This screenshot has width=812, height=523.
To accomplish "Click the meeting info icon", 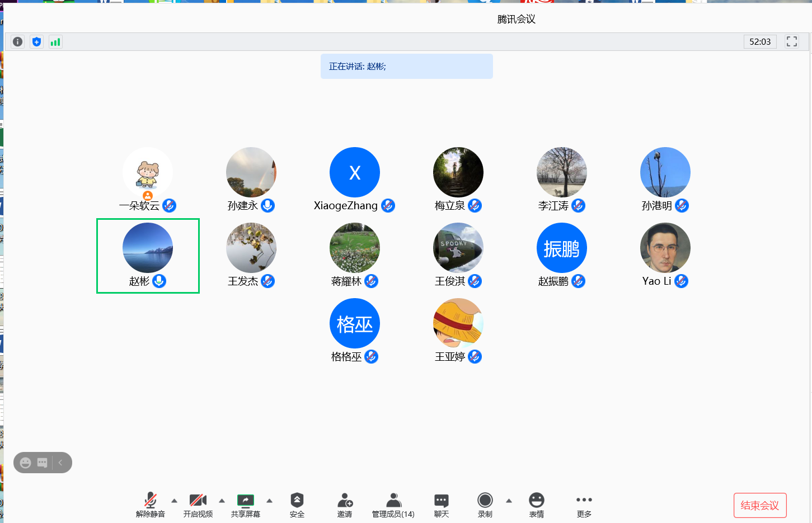I will [x=18, y=42].
